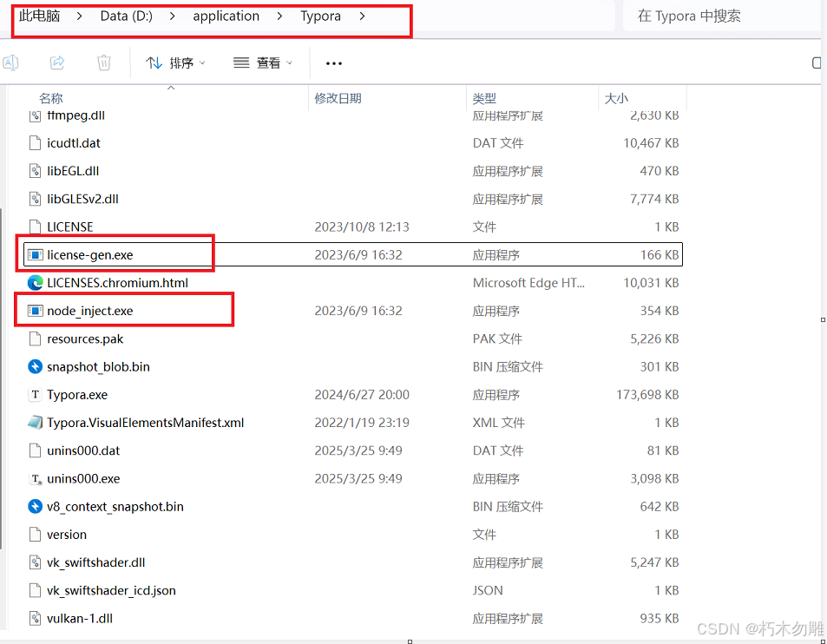
Task: Click the 935 KB size cell
Action: pyautogui.click(x=660, y=618)
